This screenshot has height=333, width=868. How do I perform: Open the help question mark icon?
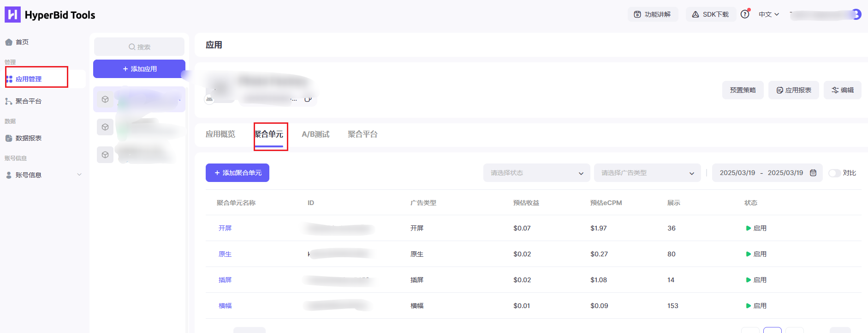click(745, 14)
